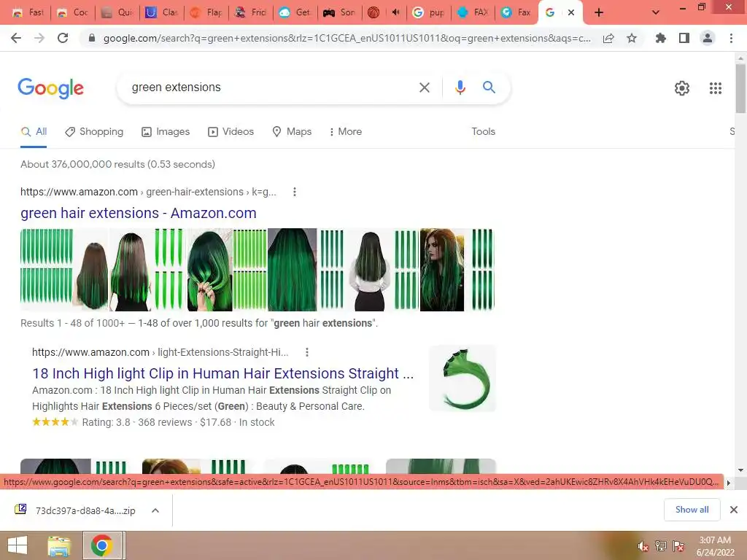This screenshot has width=747, height=560.
Task: Open search Tools
Action: coord(483,132)
